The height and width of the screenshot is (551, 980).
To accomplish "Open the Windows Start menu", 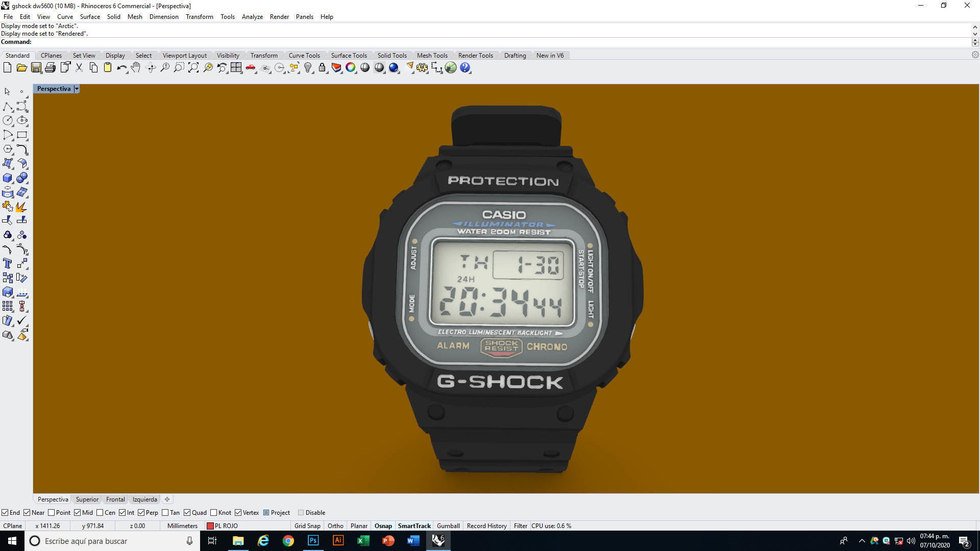I will click(12, 540).
